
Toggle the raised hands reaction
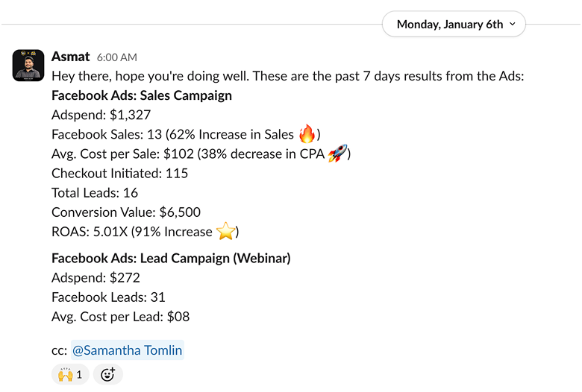click(x=70, y=374)
